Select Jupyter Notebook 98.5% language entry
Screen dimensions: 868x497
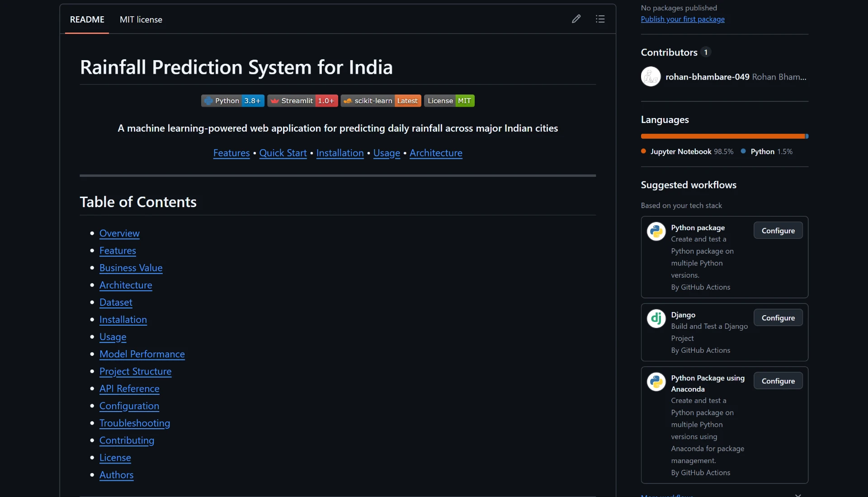point(687,151)
